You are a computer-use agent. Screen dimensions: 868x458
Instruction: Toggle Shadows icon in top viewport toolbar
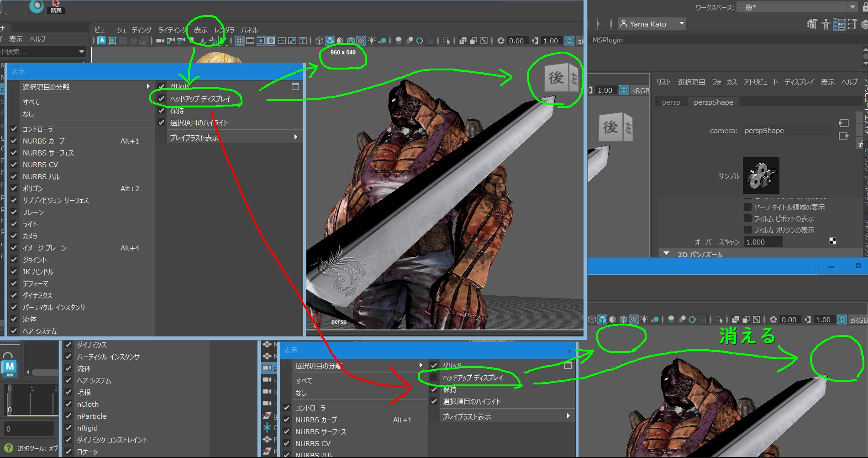click(x=382, y=41)
